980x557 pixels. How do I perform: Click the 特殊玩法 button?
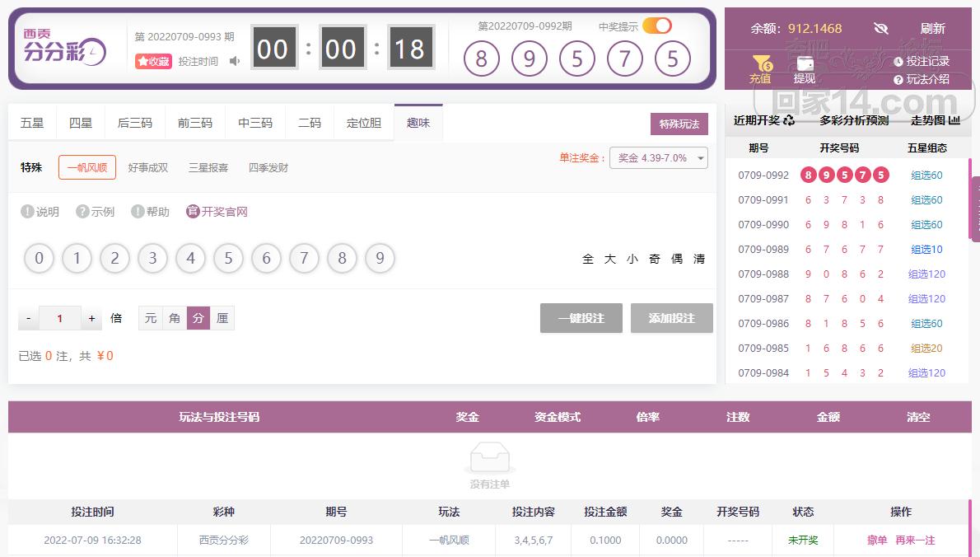[x=679, y=124]
